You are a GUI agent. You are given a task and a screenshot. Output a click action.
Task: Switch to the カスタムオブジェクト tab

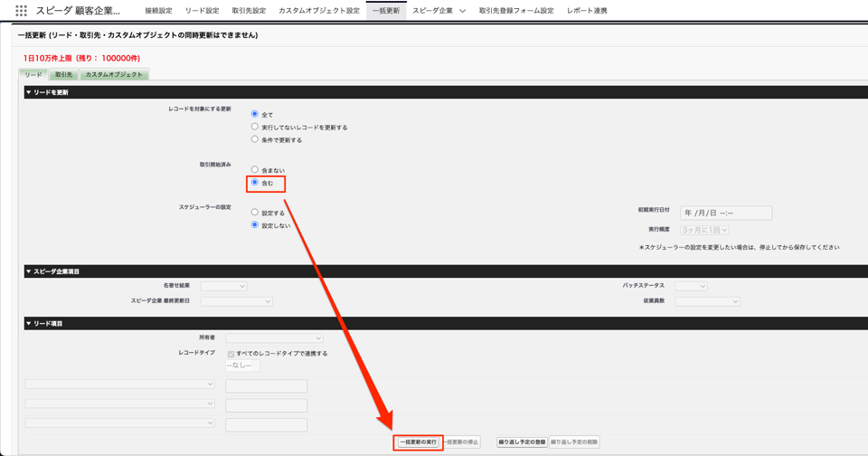click(x=114, y=75)
